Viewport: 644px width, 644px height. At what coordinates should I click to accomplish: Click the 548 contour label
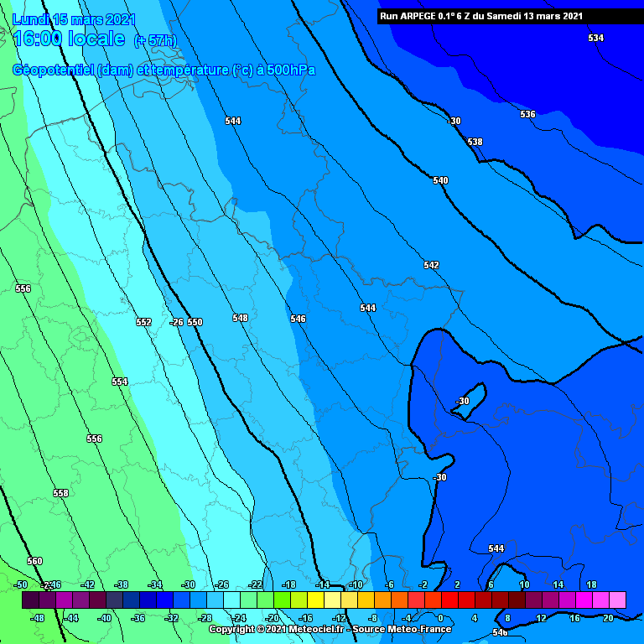[240, 318]
